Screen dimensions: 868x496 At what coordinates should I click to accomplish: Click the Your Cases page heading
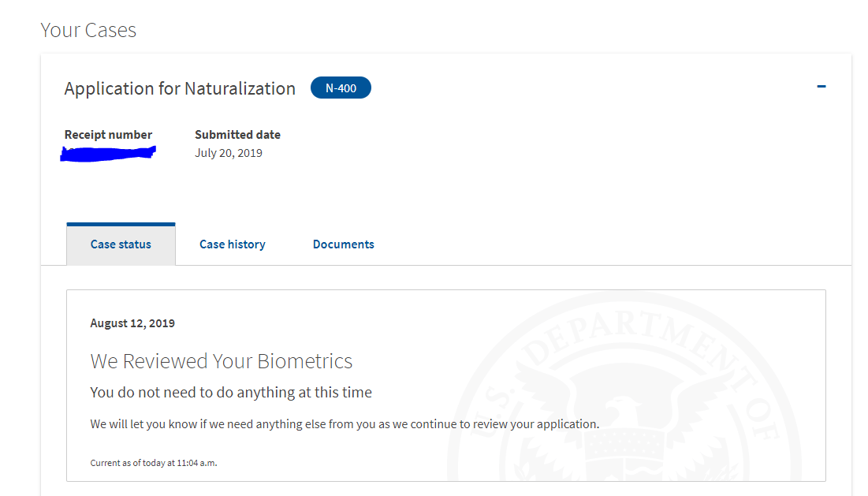pos(88,30)
